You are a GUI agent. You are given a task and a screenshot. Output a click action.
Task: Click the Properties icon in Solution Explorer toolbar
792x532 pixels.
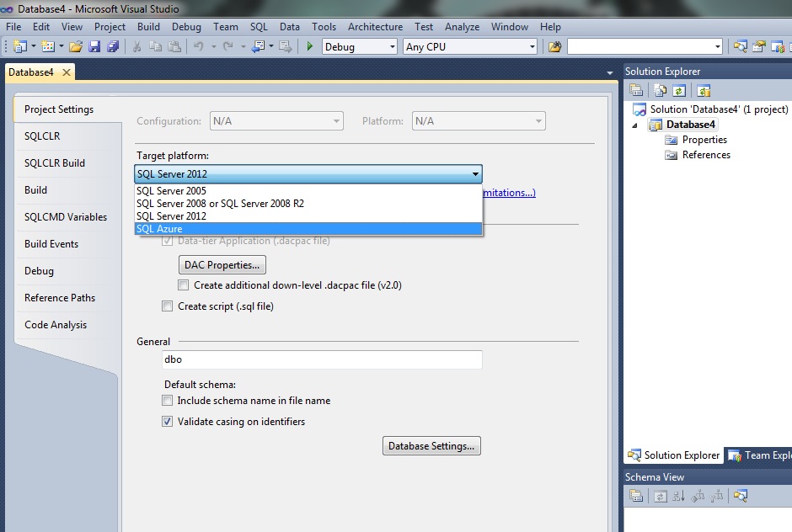coord(636,91)
